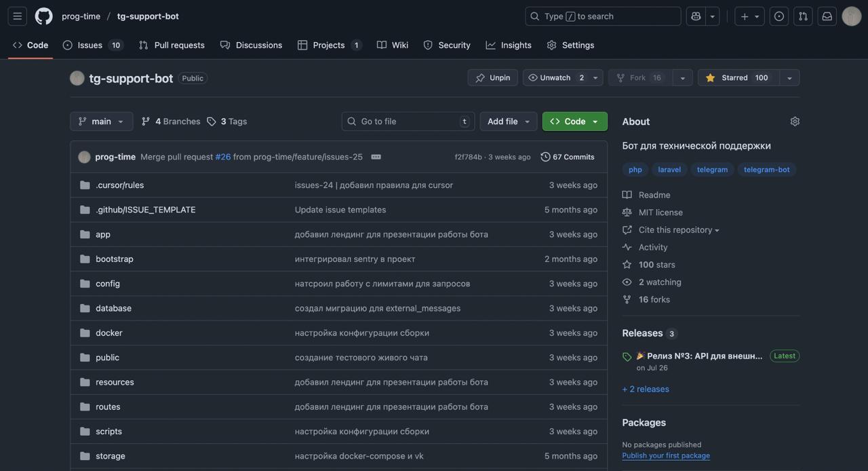This screenshot has width=868, height=471.
Task: Go to tg-support-bot breadcrumb link
Action: click(x=148, y=16)
